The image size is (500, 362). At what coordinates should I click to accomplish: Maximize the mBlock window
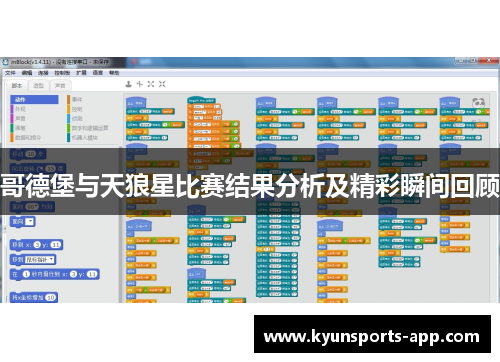click(x=472, y=61)
